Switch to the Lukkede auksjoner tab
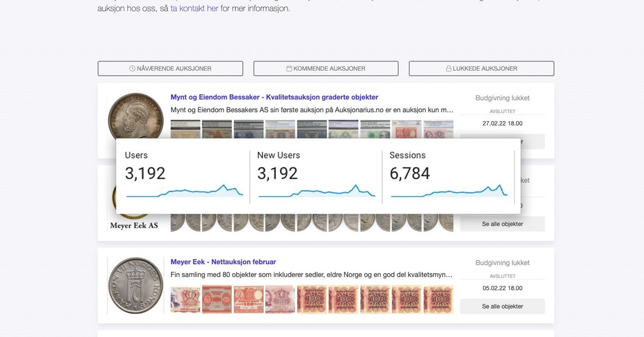The height and width of the screenshot is (337, 644). pos(481,68)
